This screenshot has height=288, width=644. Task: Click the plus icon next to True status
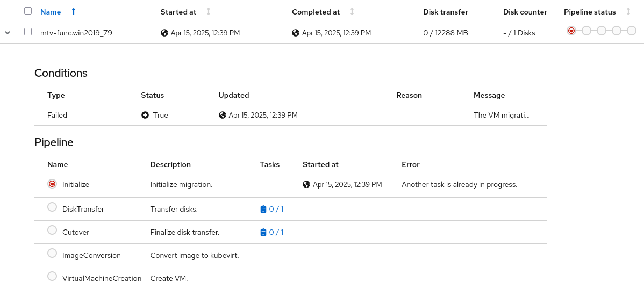(145, 115)
